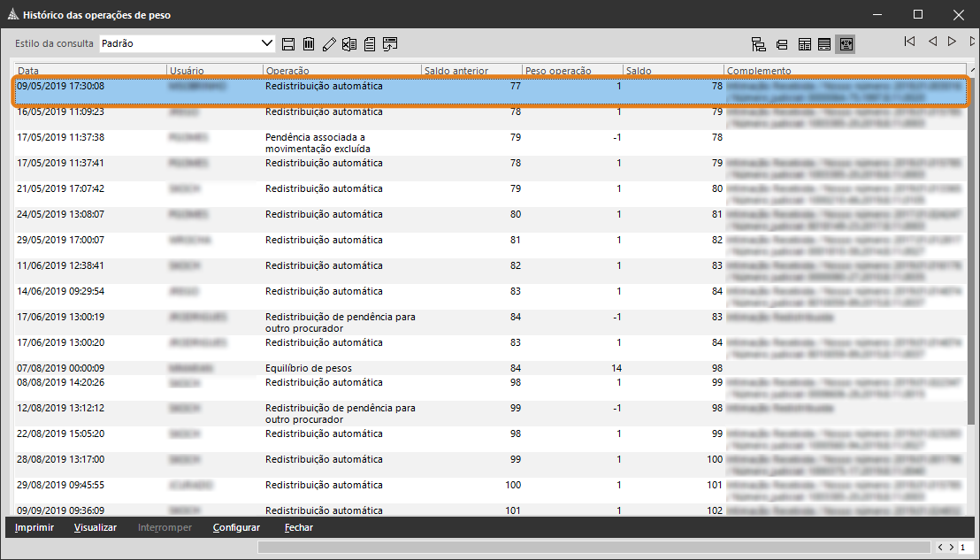Image resolution: width=980 pixels, height=560 pixels.
Task: Sort by the Operação column header
Action: point(341,70)
